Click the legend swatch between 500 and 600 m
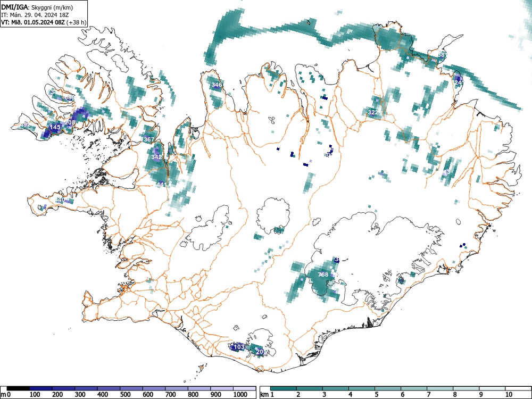Viewport: 532px width, 399px height. (131, 388)
